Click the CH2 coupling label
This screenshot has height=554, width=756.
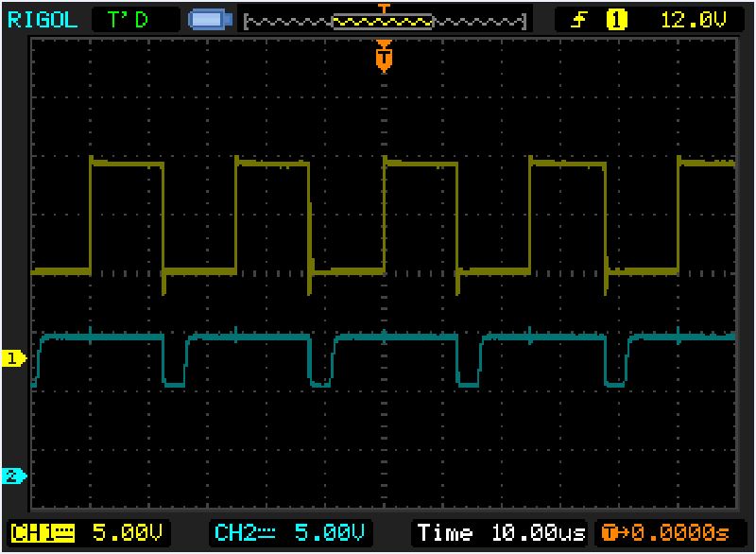tap(245, 533)
